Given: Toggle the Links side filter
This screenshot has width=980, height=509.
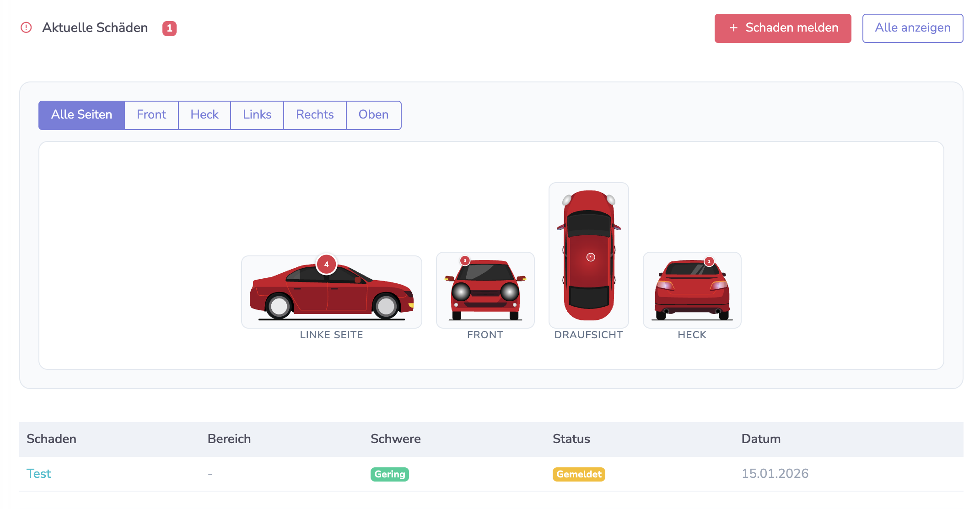Looking at the screenshot, I should click(257, 115).
